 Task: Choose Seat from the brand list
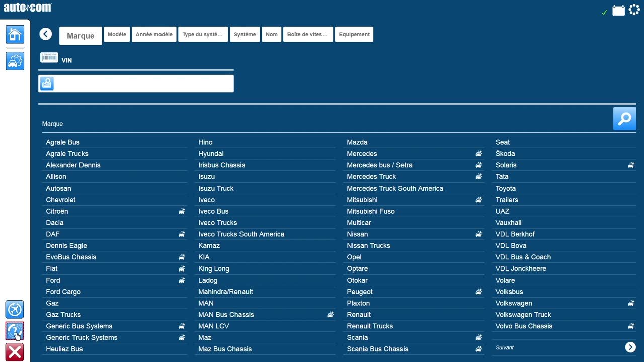(503, 142)
